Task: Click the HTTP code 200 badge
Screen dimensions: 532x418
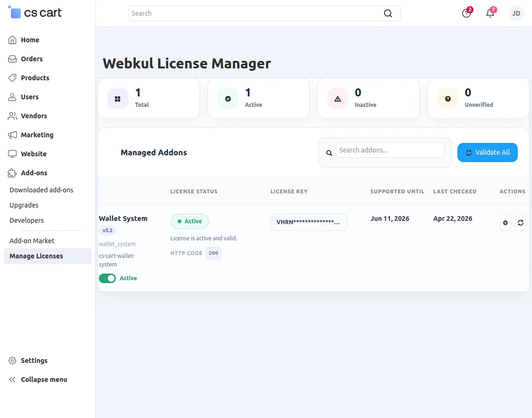Action: click(x=213, y=253)
